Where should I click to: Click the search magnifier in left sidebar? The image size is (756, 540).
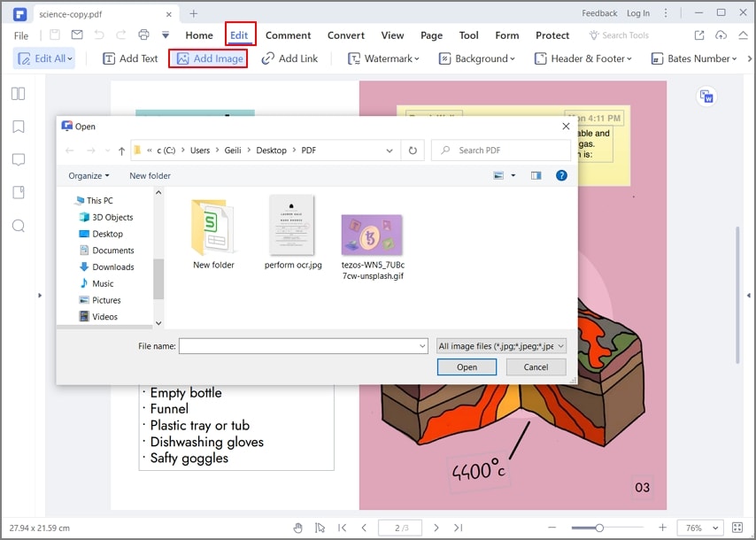19,226
